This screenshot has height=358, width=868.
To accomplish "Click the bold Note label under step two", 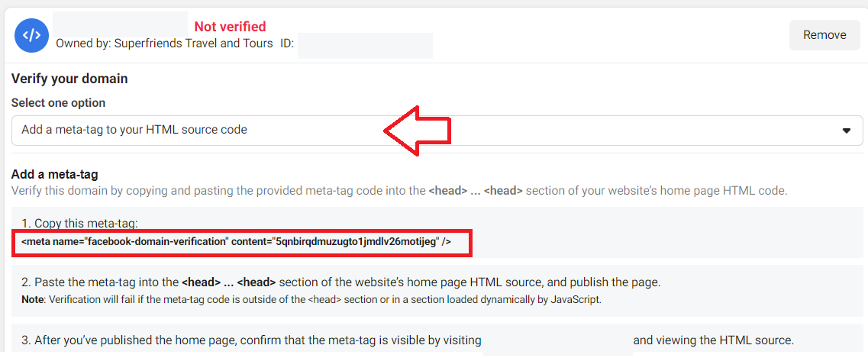I will coord(31,300).
